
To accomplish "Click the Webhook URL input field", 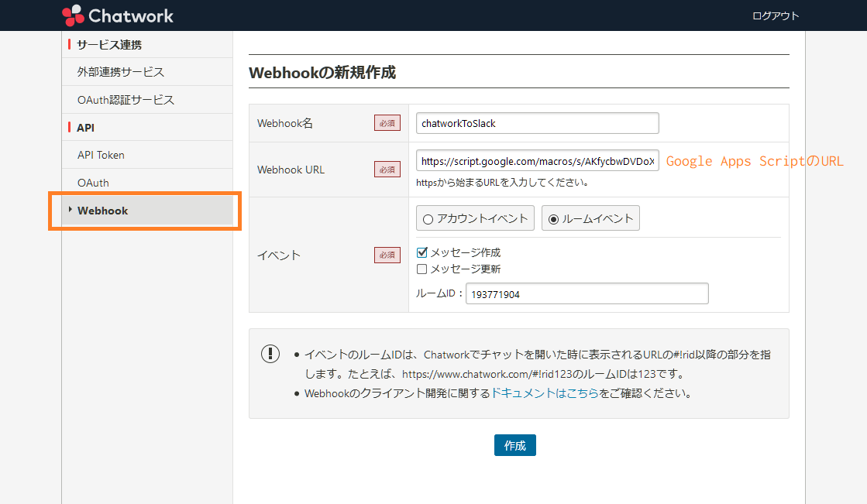I will tap(537, 160).
